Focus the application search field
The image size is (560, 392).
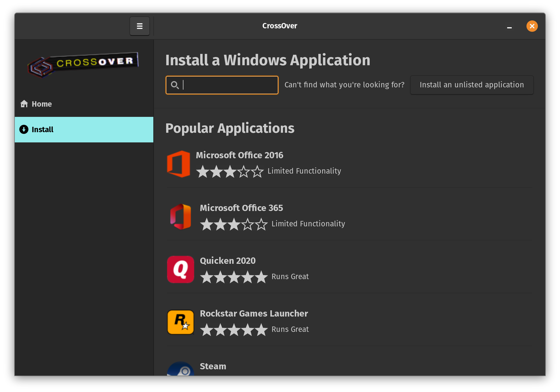(x=222, y=85)
